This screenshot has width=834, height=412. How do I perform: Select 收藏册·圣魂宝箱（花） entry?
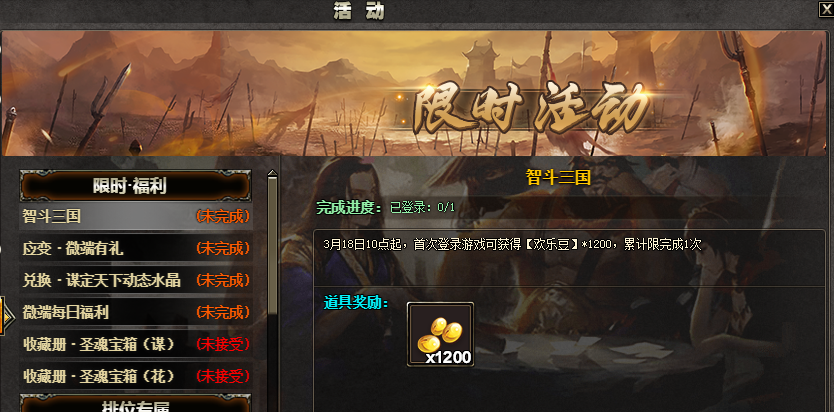[136, 376]
